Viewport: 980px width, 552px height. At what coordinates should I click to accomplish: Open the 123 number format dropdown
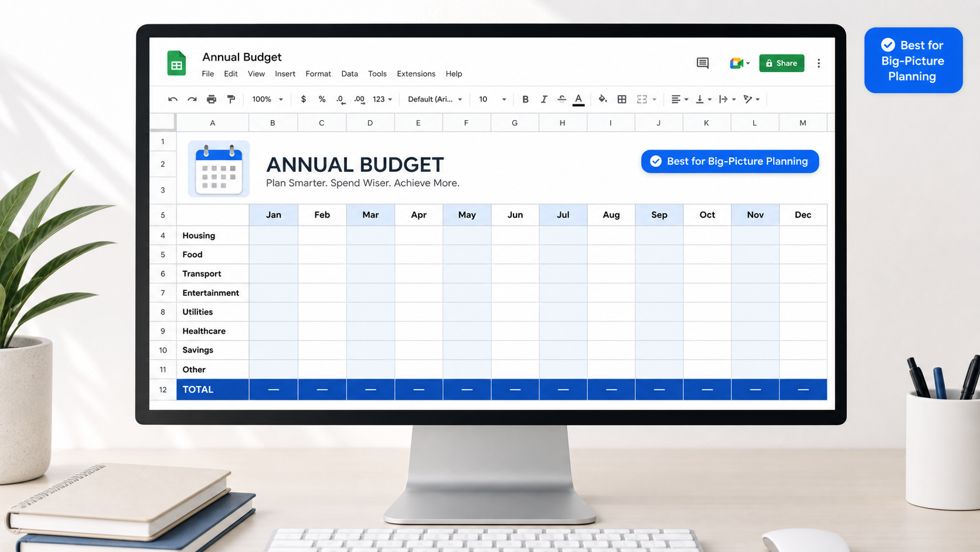382,99
